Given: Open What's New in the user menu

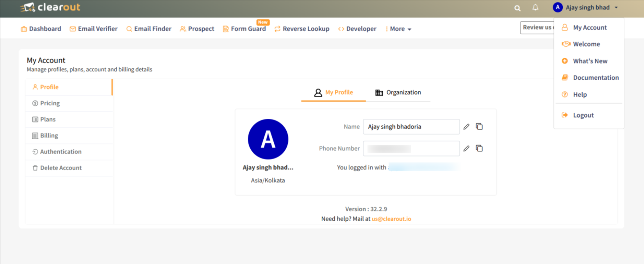Looking at the screenshot, I should [x=590, y=61].
